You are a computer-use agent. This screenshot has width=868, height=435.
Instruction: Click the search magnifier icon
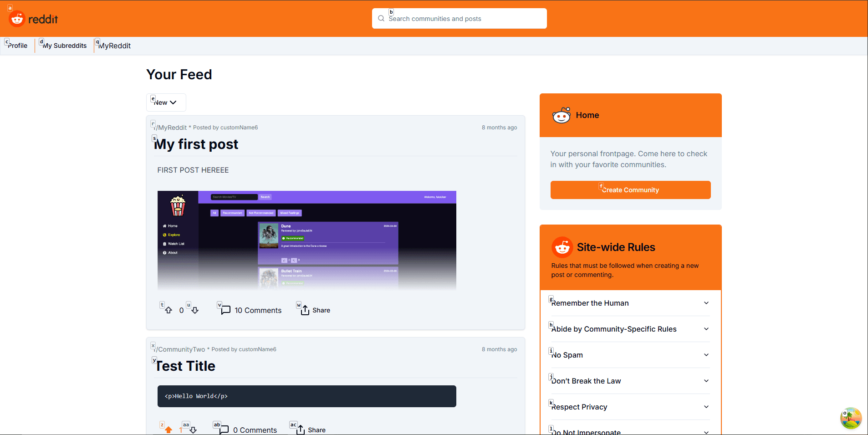click(x=381, y=19)
